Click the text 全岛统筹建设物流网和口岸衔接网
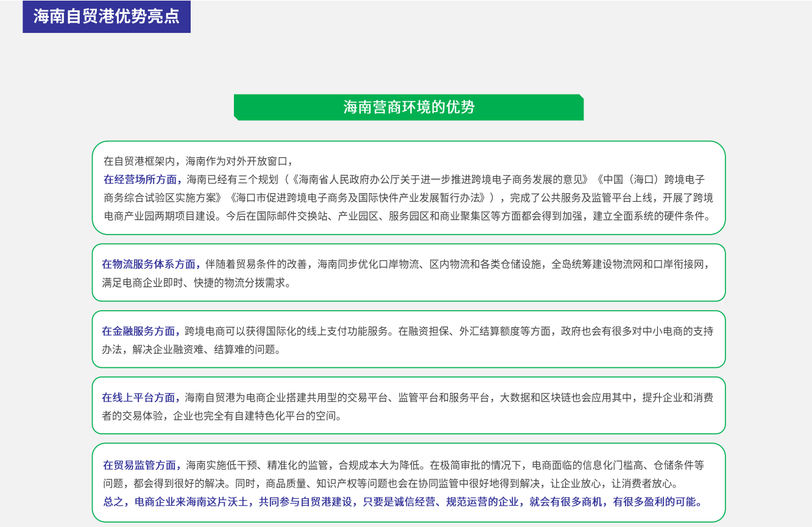The width and height of the screenshot is (812, 527). coord(627,264)
